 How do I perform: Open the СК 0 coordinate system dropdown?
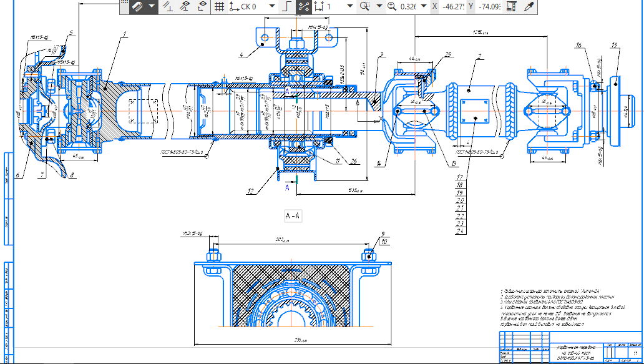(272, 7)
